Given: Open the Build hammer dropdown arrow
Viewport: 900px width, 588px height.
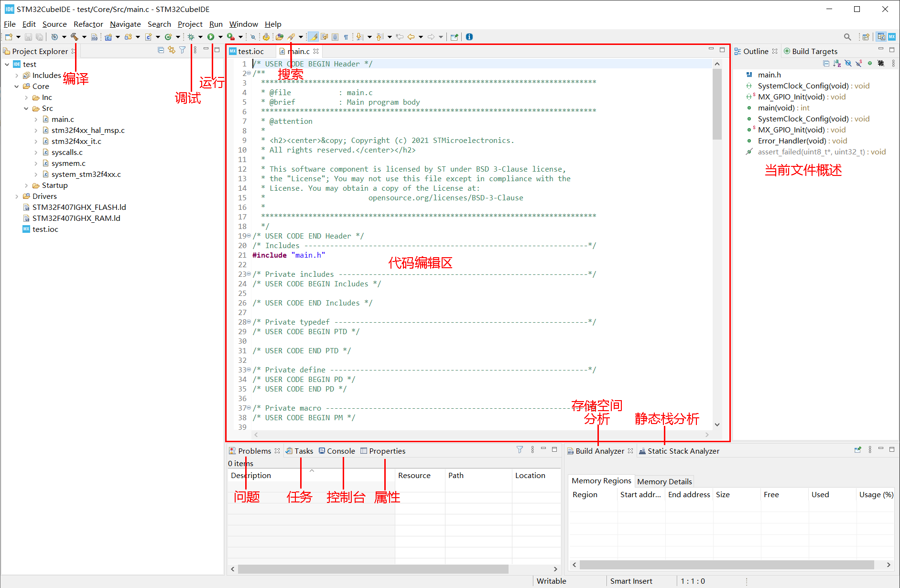Looking at the screenshot, I should pyautogui.click(x=84, y=37).
